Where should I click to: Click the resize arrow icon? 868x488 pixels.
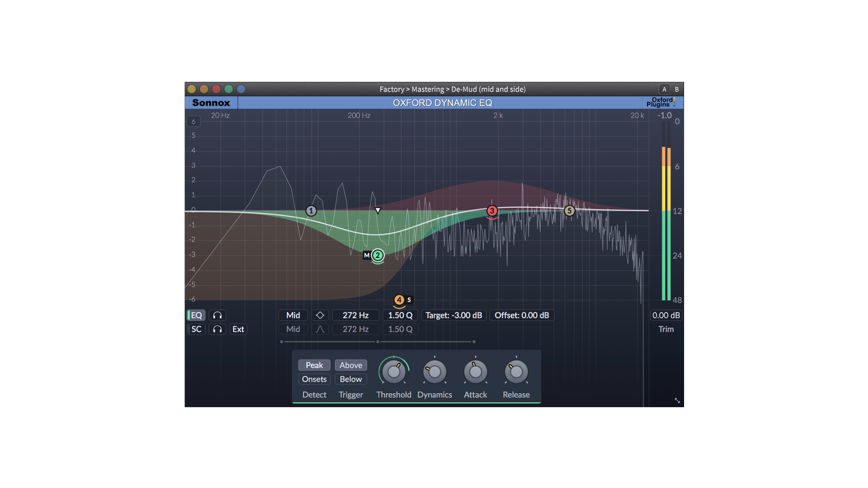677,400
